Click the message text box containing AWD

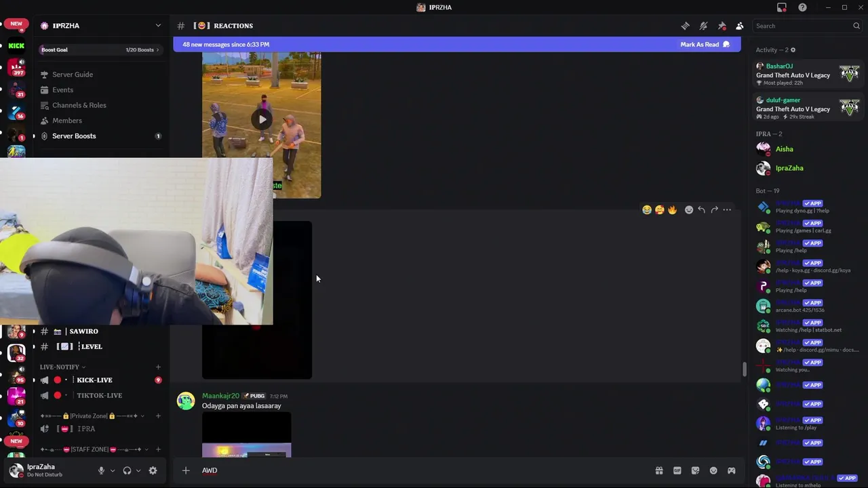(x=424, y=470)
